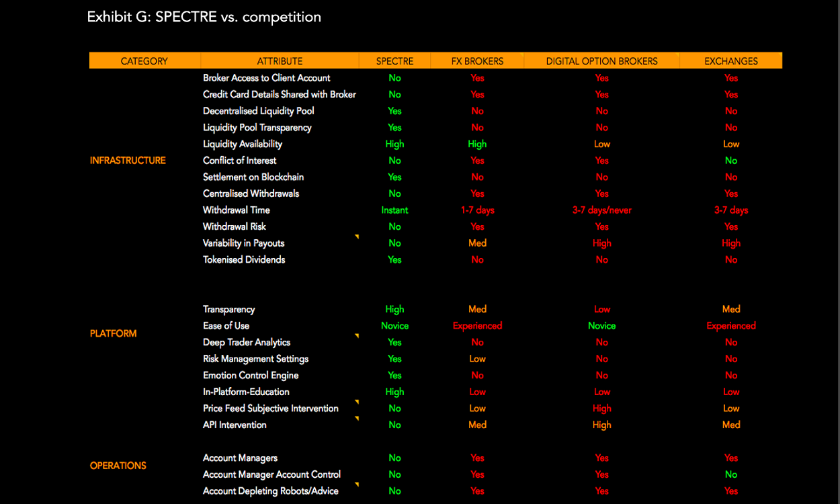Select FX Brokers 'Low' Risk Management Settings
The image size is (840, 504).
[x=477, y=359]
